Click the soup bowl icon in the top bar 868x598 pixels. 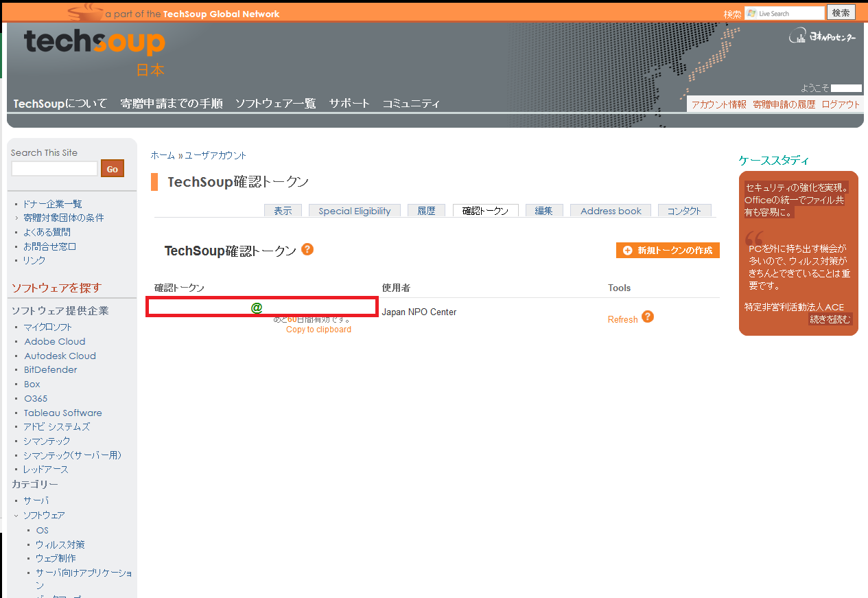pos(85,12)
